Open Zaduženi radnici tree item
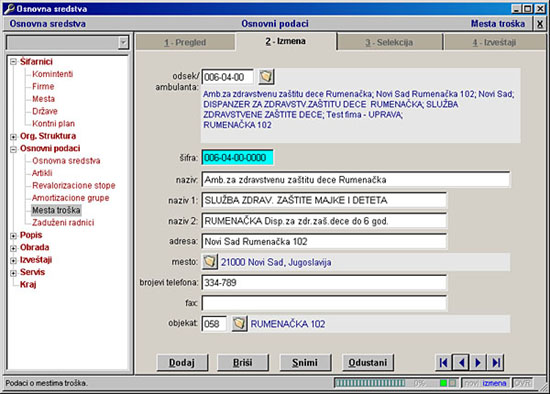The width and height of the screenshot is (550, 394). click(63, 222)
